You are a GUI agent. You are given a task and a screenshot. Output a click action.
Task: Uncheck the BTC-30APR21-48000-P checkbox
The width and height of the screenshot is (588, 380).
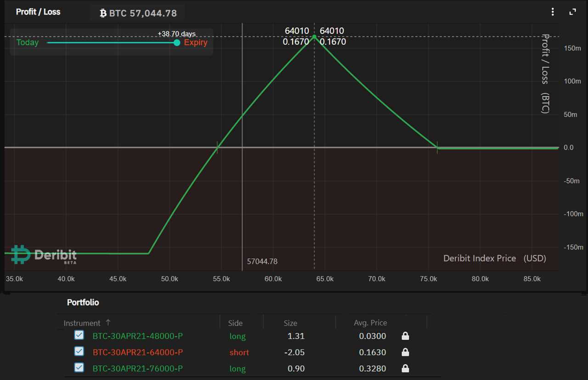pyautogui.click(x=79, y=335)
